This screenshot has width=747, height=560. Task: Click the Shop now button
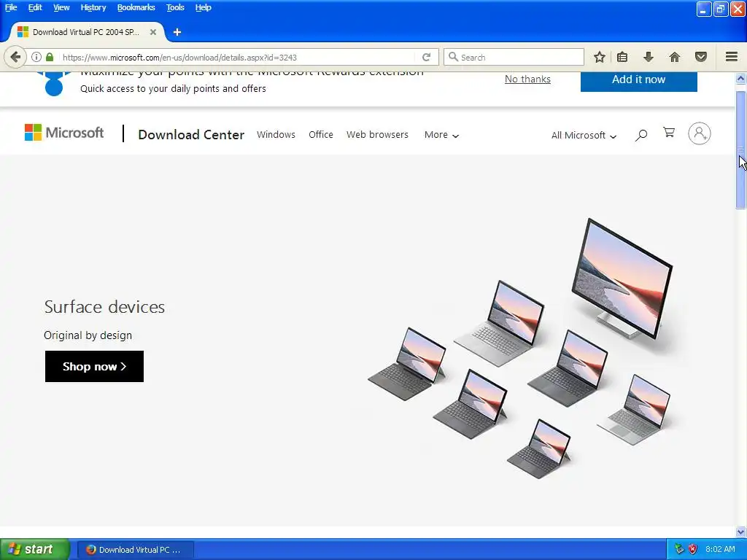94,366
